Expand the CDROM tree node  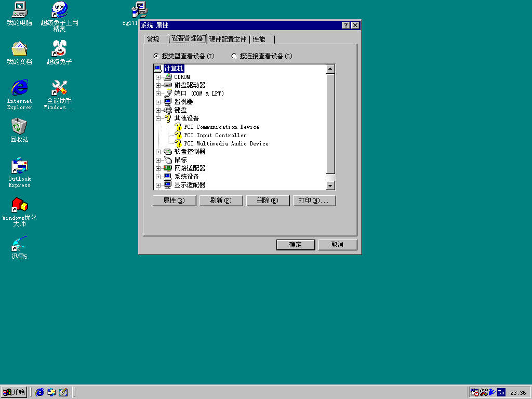[158, 77]
